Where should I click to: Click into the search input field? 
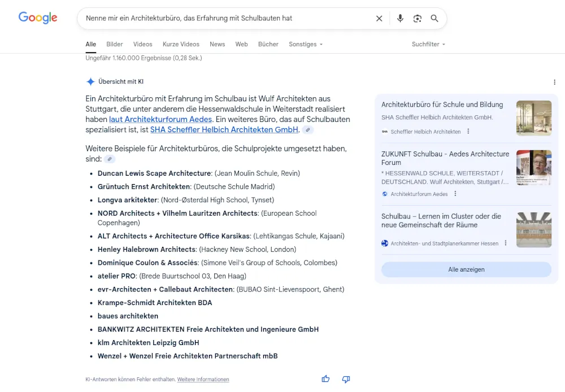coord(227,19)
